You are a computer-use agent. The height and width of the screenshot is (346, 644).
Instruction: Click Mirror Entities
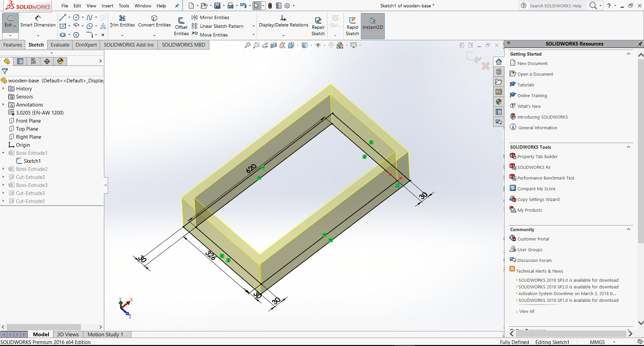(x=210, y=18)
